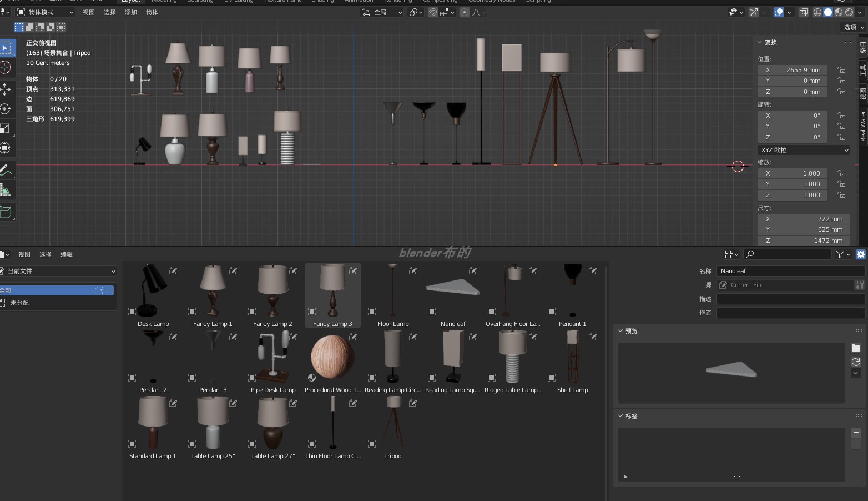
Task: Click the tools icon beside Current File
Action: tap(860, 285)
